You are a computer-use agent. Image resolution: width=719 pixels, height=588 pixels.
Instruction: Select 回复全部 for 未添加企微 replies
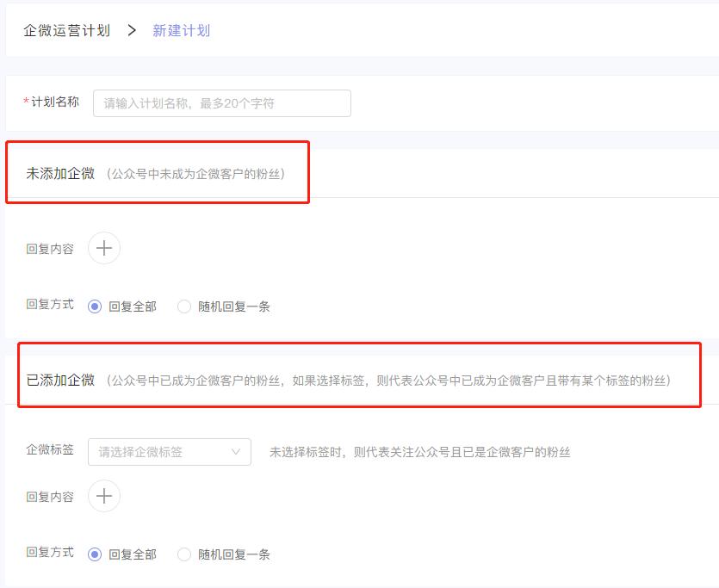click(95, 305)
